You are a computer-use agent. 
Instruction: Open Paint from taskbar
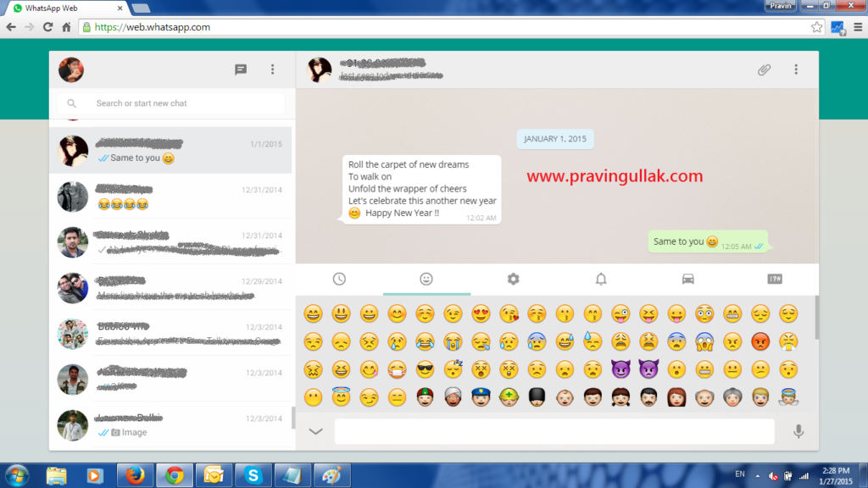coord(331,475)
